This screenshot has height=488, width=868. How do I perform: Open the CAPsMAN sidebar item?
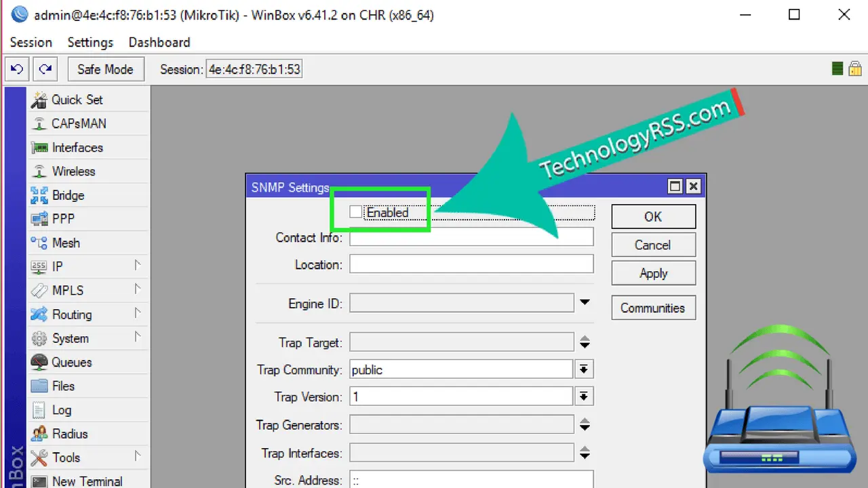coord(79,123)
